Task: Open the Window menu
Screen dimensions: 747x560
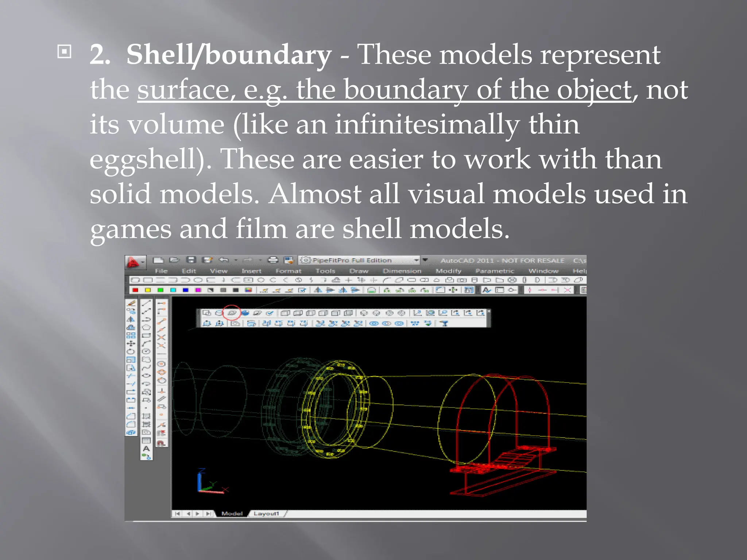Action: (x=543, y=271)
